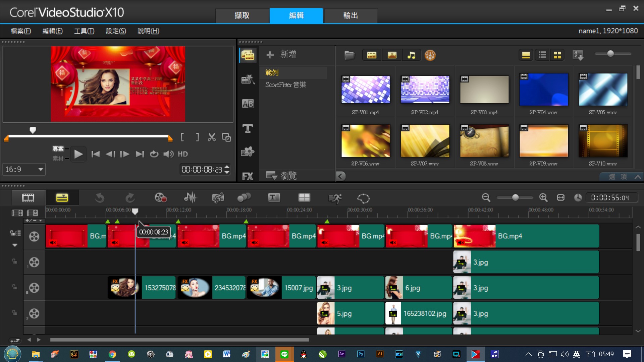The width and height of the screenshot is (644, 362).
Task: Open the 16:9 aspect ratio dropdown
Action: [24, 170]
